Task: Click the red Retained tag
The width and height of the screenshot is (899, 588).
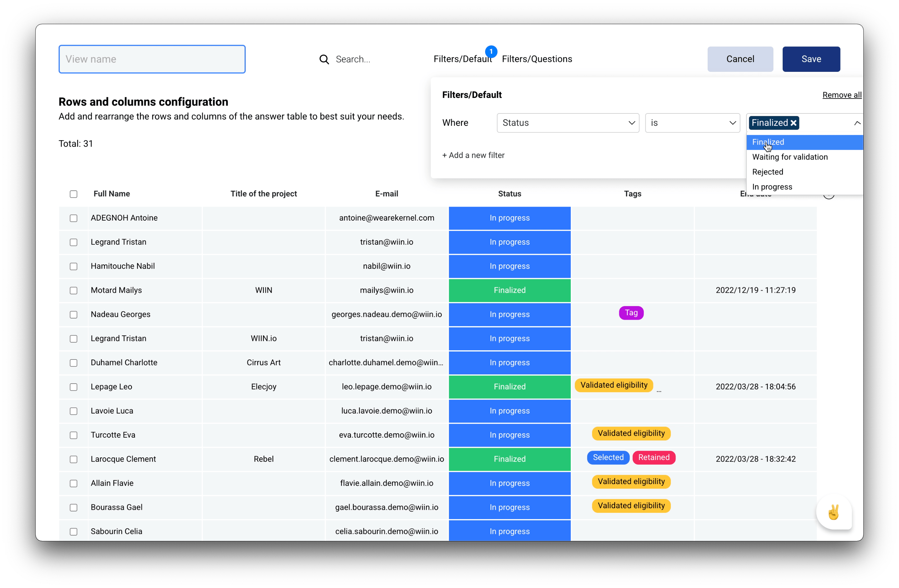Action: click(654, 457)
